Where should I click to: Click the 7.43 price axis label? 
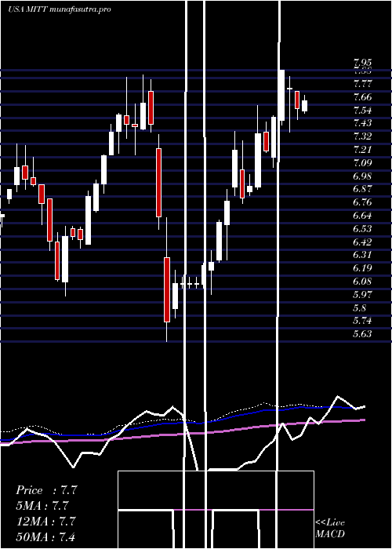click(362, 123)
